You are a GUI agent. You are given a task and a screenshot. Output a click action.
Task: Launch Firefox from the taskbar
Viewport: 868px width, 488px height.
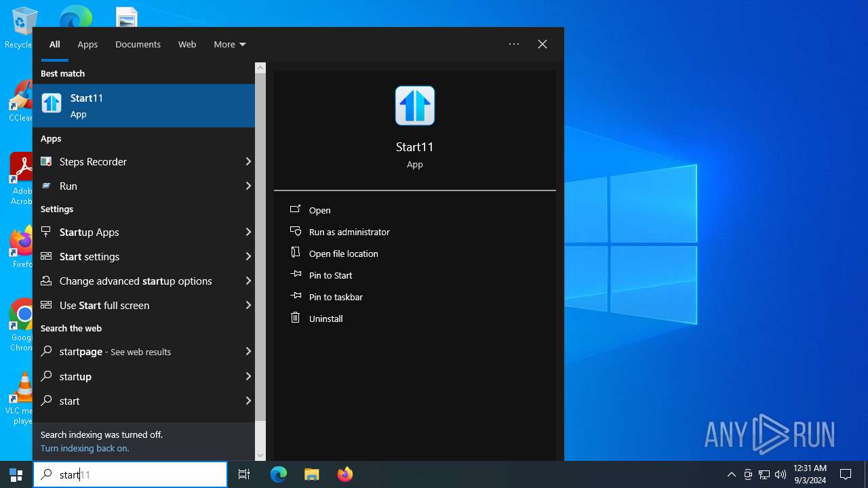point(345,474)
